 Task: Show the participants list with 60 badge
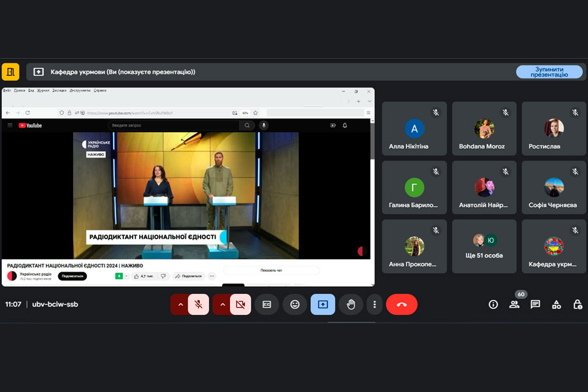click(515, 304)
